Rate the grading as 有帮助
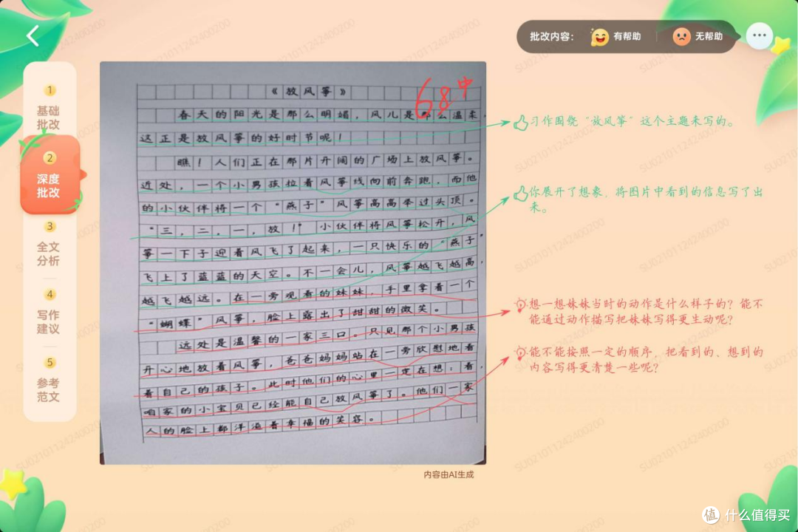The height and width of the screenshot is (532, 798). [x=615, y=36]
